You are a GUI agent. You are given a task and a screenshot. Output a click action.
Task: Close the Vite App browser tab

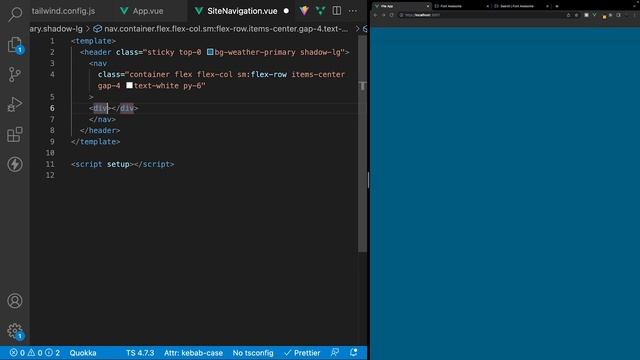coord(428,6)
